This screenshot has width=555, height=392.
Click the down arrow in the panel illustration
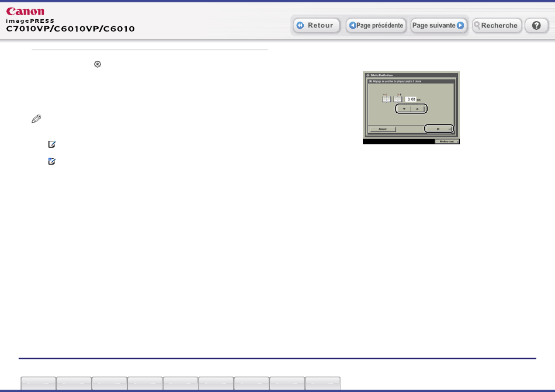pyautogui.click(x=404, y=109)
